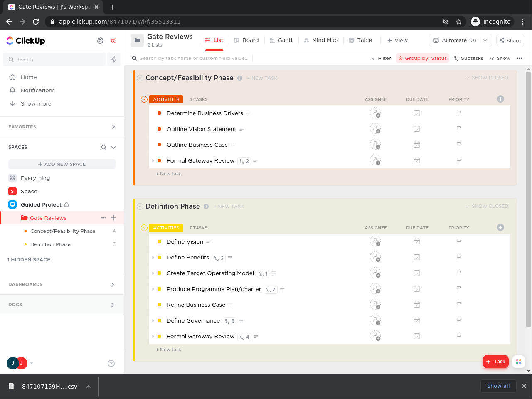Click status square of Define Vision
The width and height of the screenshot is (532, 399).
[x=159, y=241]
